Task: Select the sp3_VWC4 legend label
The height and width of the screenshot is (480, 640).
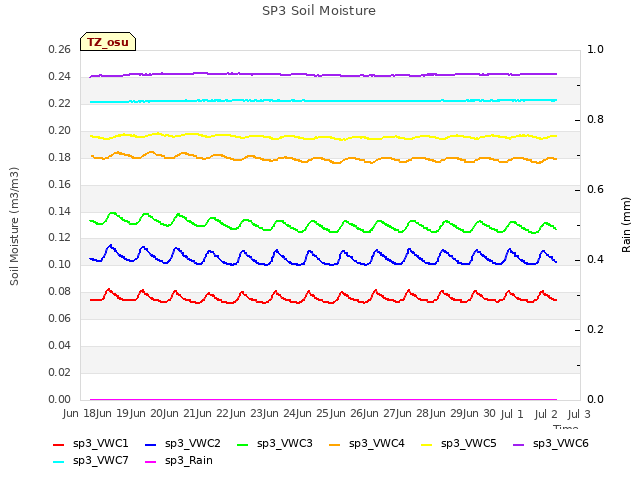Action: [376, 444]
